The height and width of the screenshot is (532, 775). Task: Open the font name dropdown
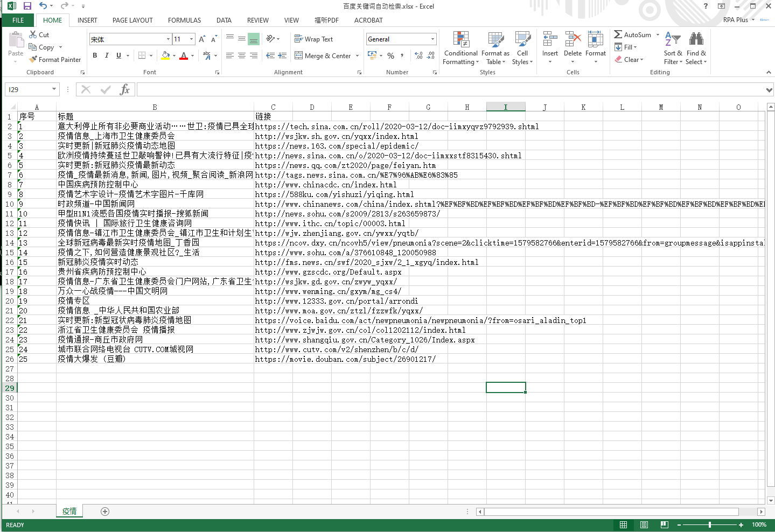click(169, 39)
